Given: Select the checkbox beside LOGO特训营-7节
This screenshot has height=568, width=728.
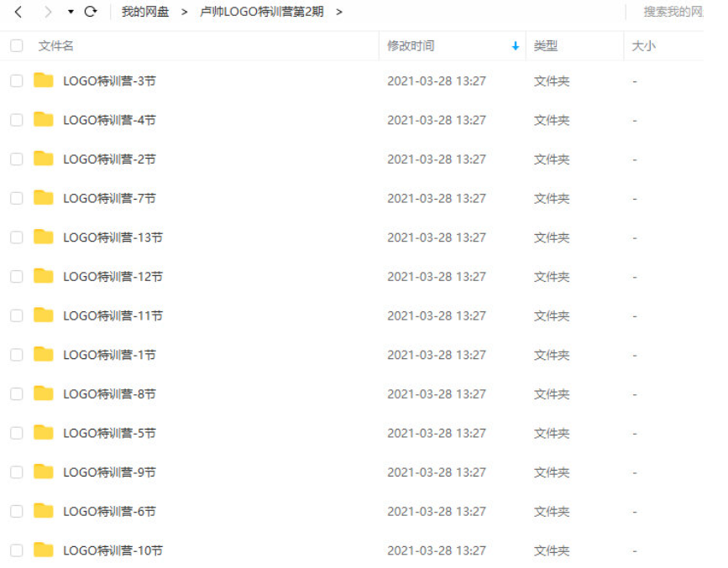Looking at the screenshot, I should coord(17,198).
